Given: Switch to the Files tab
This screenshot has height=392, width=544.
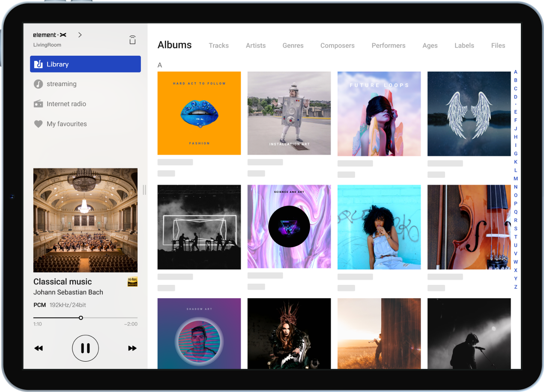Looking at the screenshot, I should click(498, 45).
